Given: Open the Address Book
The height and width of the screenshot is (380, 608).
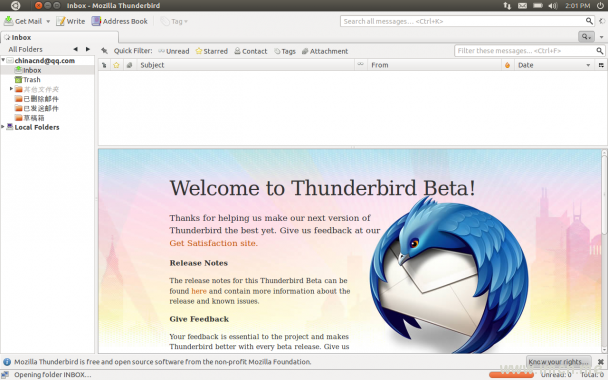Looking at the screenshot, I should pos(119,21).
